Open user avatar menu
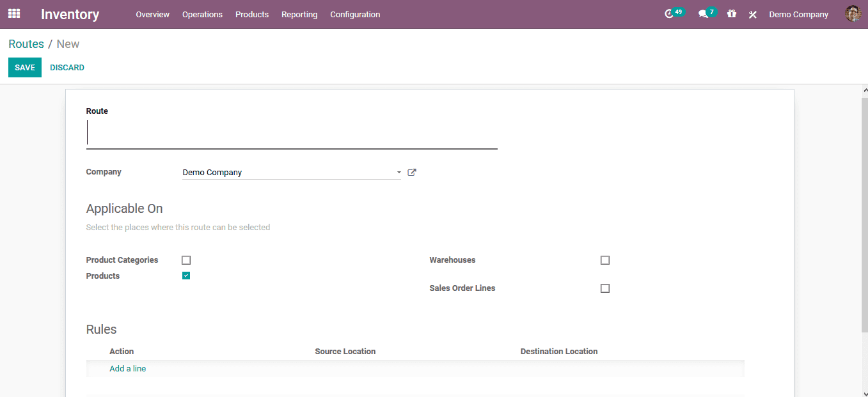The width and height of the screenshot is (868, 397). click(x=853, y=13)
